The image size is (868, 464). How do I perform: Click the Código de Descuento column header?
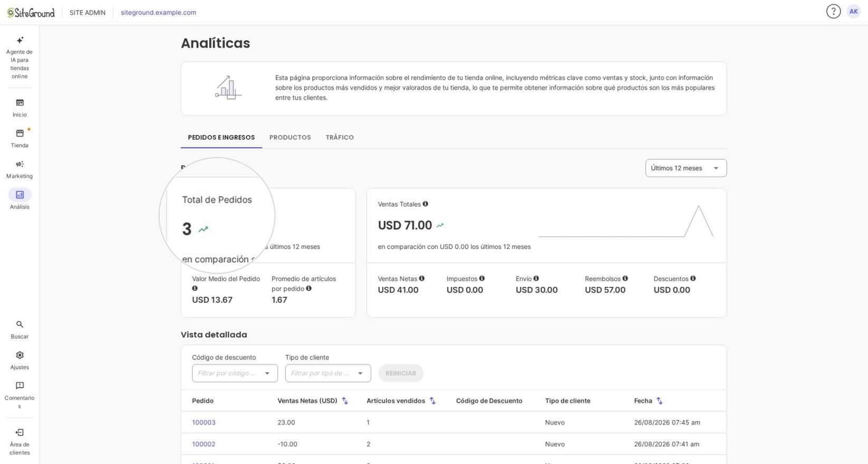coord(489,401)
